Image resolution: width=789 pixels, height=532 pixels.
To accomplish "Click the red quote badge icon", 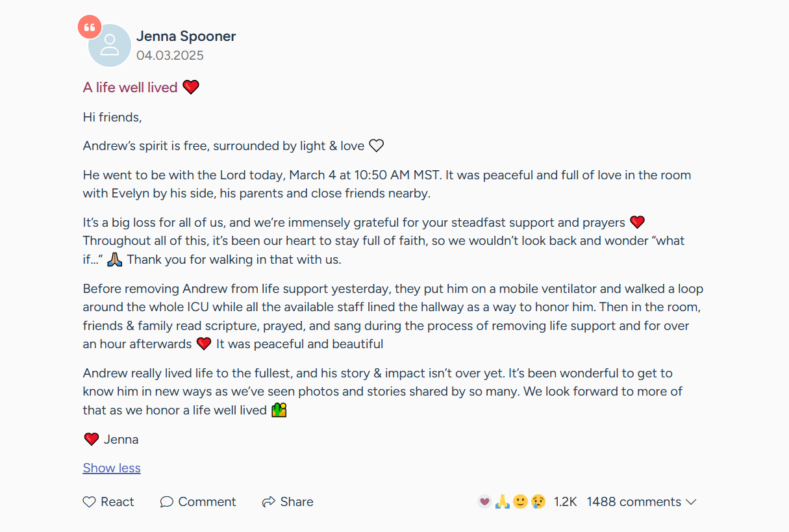I will pos(90,27).
